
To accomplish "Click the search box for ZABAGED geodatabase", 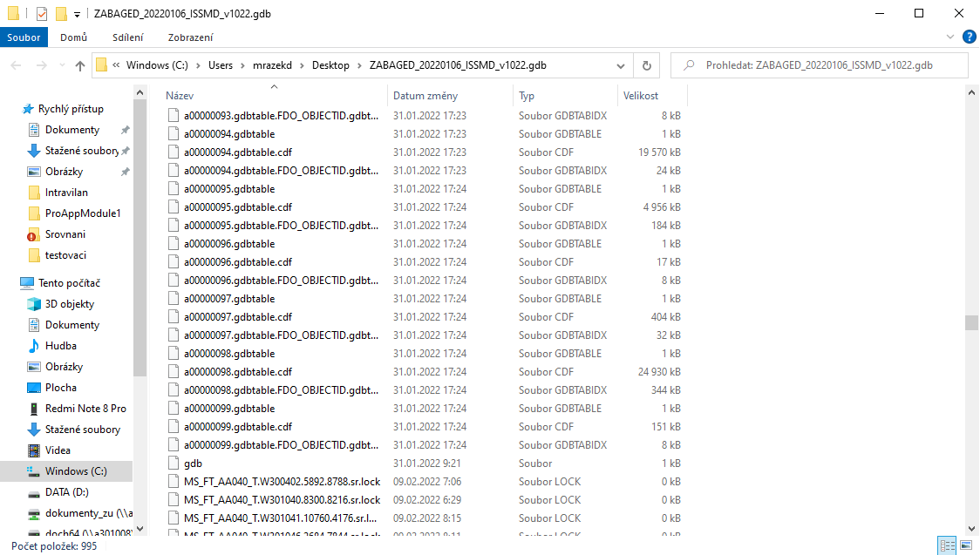I will coord(819,65).
